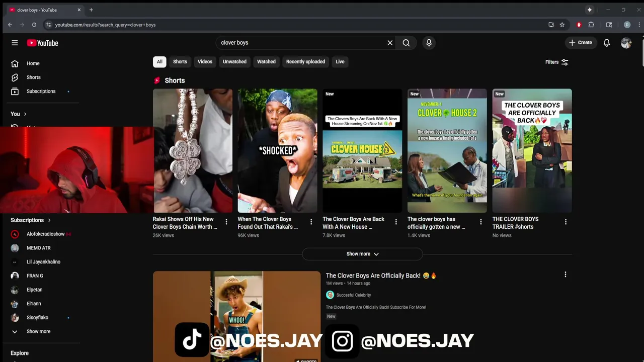Open Succesful Celebrity channel
The height and width of the screenshot is (362, 644).
[x=354, y=295]
